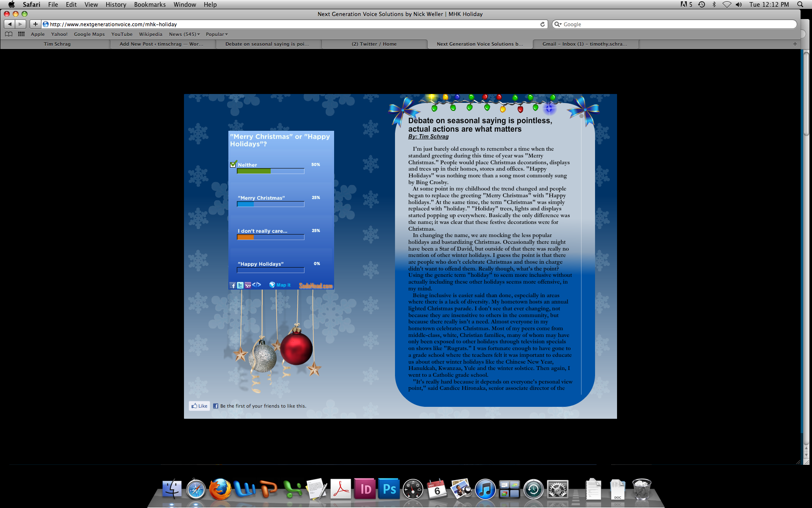Open the Top Sites grid icon
Viewport: 812px width, 508px height.
tap(21, 34)
